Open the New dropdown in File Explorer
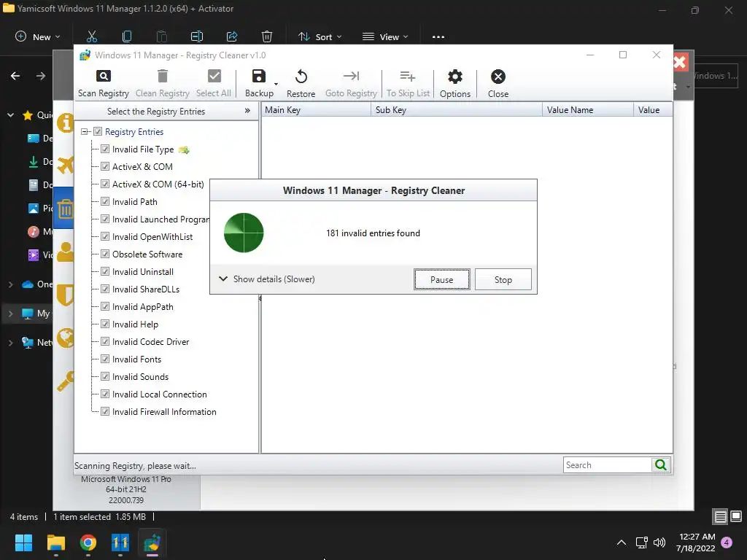Screen dimensions: 747x560 [38, 36]
